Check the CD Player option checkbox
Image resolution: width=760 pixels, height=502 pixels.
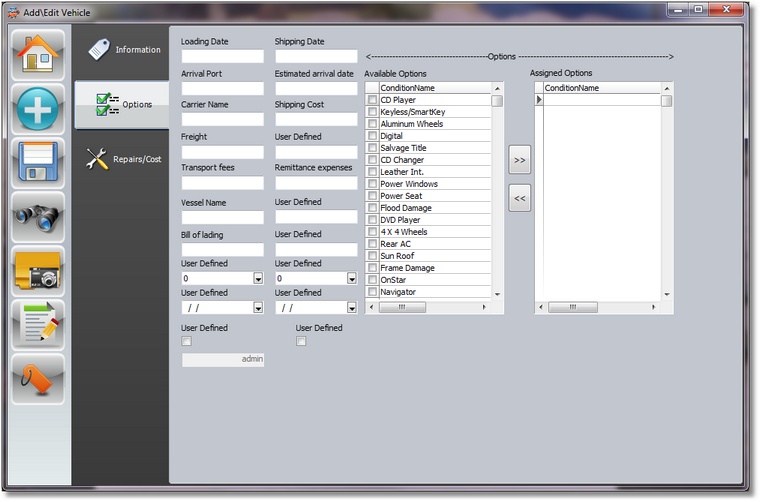pyautogui.click(x=372, y=100)
